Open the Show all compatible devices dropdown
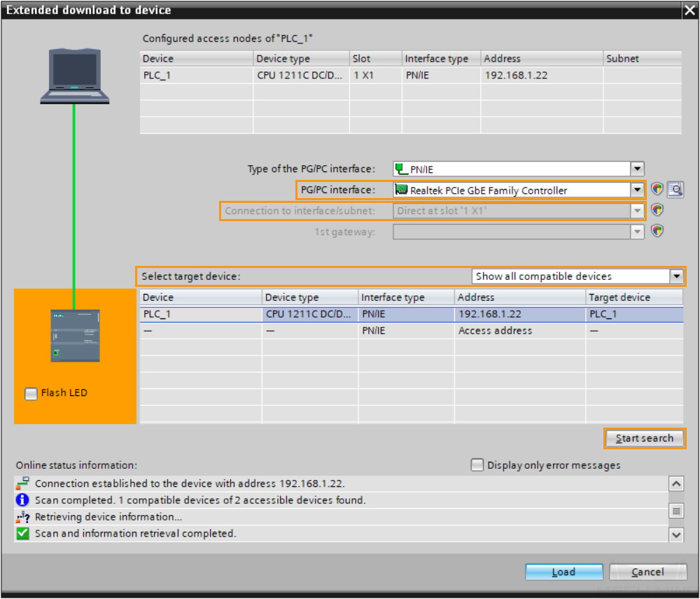This screenshot has width=700, height=599. pyautogui.click(x=676, y=276)
